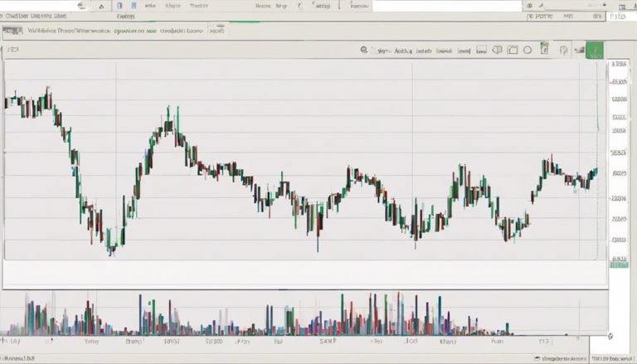Click the green-highlighted text in the second toolbar row
Screen dimensions: 637x364
point(134,31)
